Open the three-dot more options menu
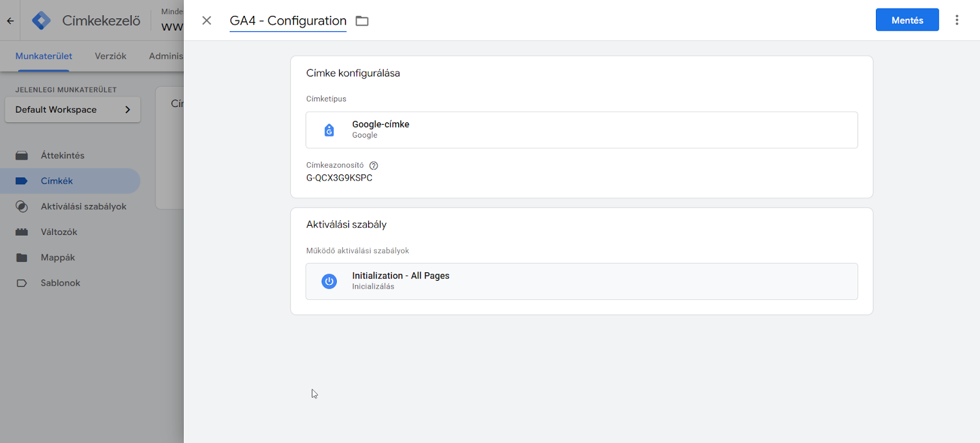 click(957, 20)
